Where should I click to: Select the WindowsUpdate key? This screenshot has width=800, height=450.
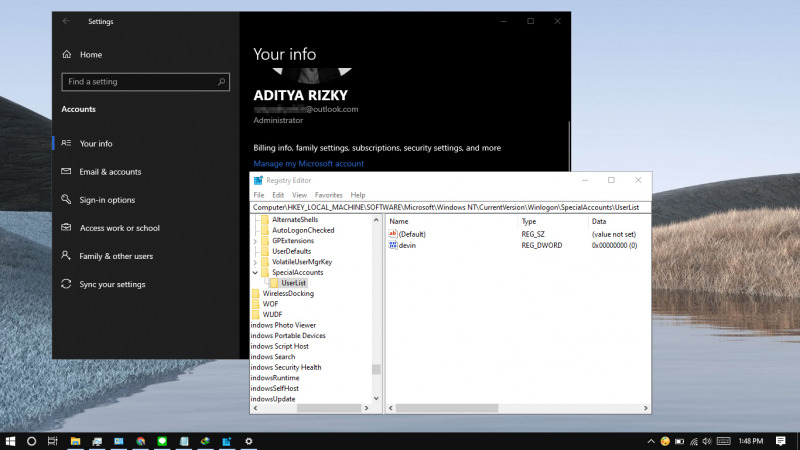point(273,399)
